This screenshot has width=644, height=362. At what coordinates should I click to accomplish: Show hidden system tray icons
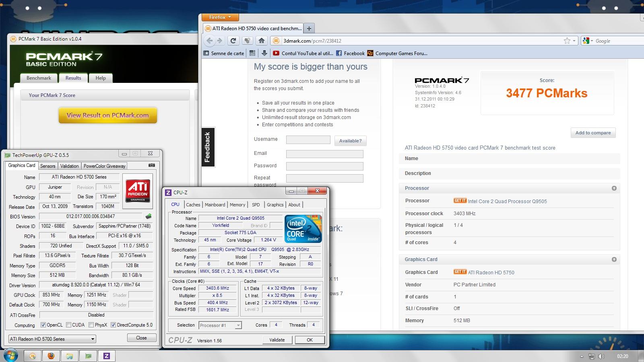point(582,356)
